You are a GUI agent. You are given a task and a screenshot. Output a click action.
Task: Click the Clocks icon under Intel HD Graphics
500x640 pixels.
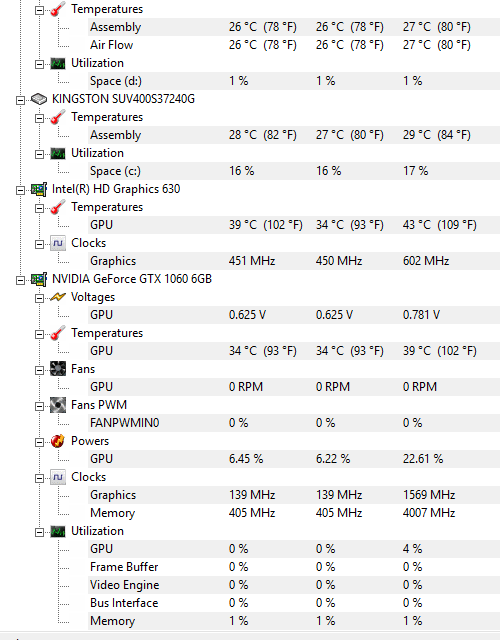(x=58, y=243)
